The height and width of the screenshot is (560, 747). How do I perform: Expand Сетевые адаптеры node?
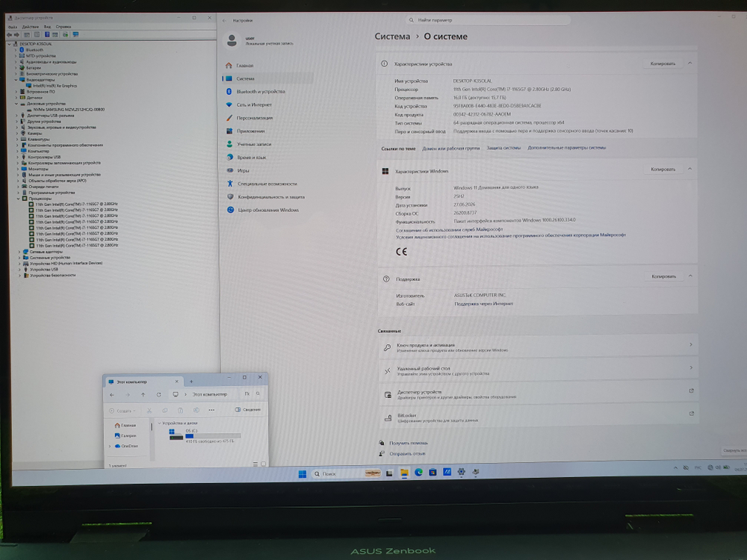pyautogui.click(x=19, y=252)
